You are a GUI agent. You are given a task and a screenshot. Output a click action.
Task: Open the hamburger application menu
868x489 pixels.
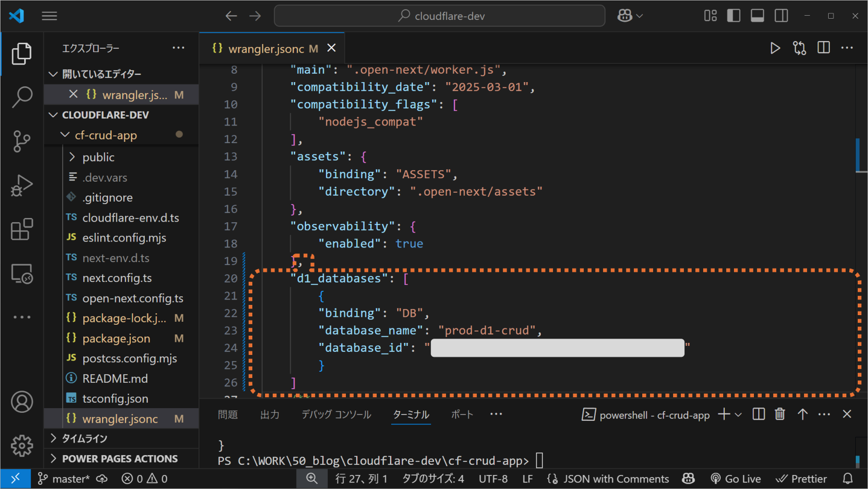49,16
